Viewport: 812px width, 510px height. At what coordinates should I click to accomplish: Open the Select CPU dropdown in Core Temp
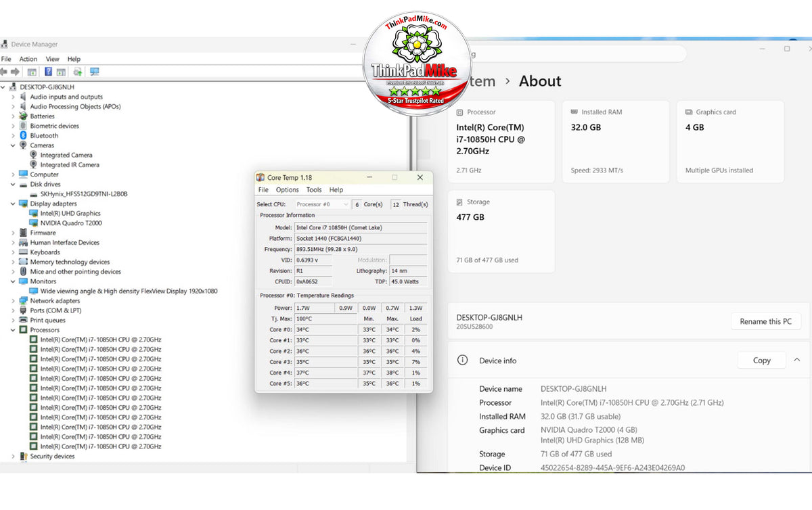322,204
